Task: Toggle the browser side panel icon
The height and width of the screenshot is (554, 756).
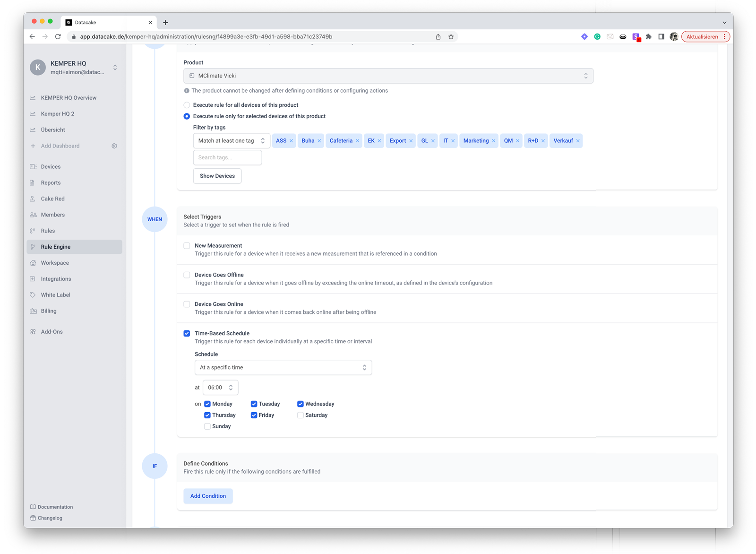Action: tap(661, 36)
